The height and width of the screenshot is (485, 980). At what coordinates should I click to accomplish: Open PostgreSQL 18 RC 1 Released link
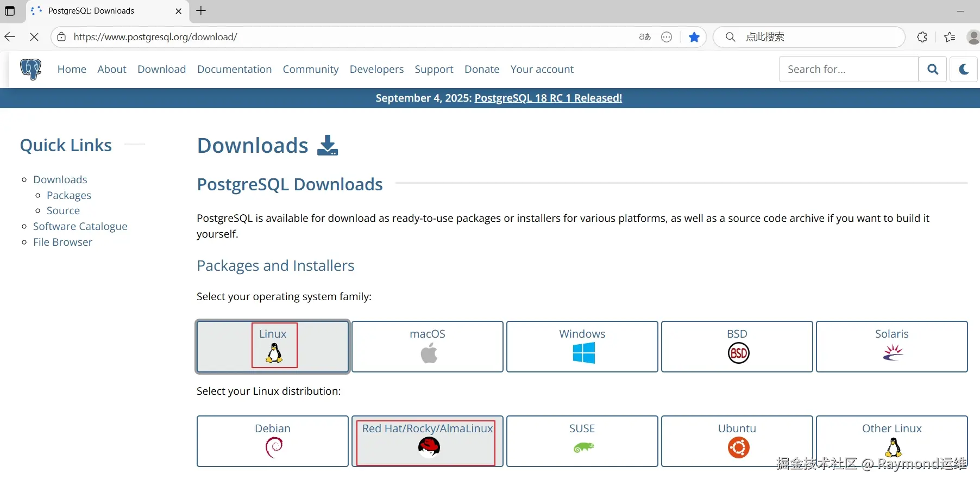(548, 98)
